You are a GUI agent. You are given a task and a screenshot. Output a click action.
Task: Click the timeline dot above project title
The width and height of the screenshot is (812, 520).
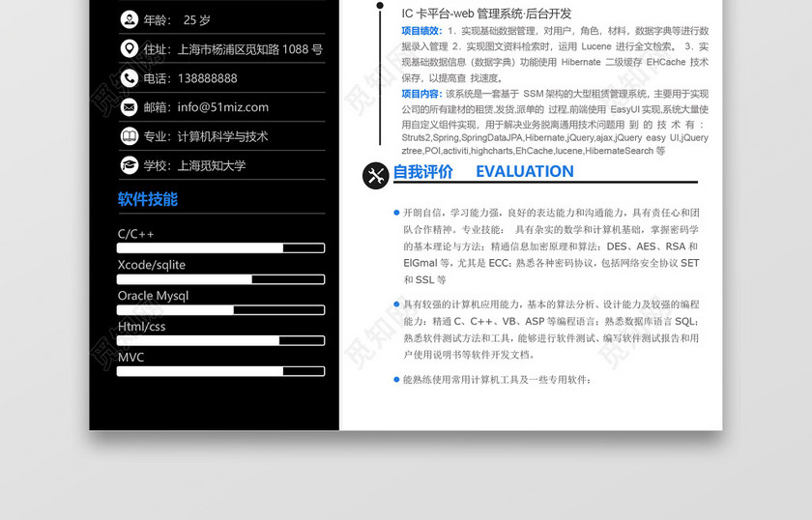click(x=380, y=5)
